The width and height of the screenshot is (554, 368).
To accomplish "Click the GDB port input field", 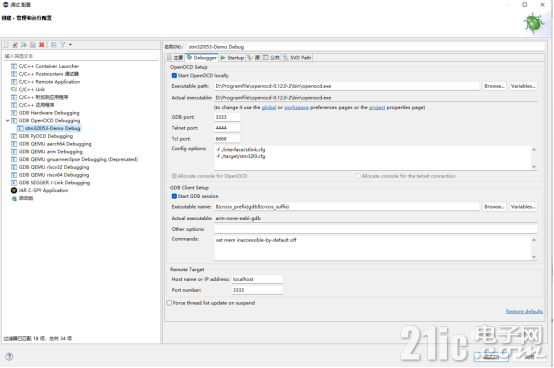I will tap(227, 117).
